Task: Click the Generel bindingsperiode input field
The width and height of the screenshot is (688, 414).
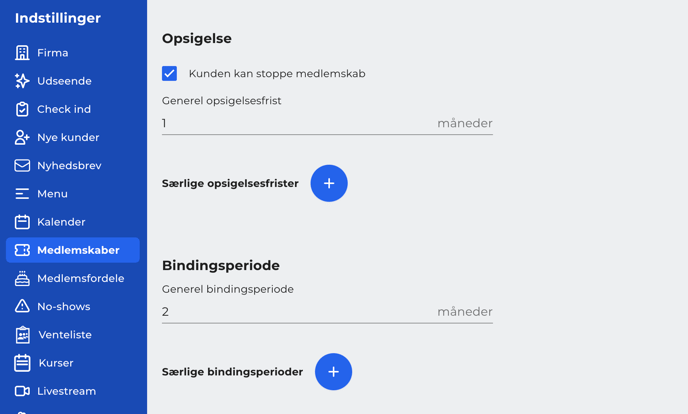Action: (x=327, y=312)
